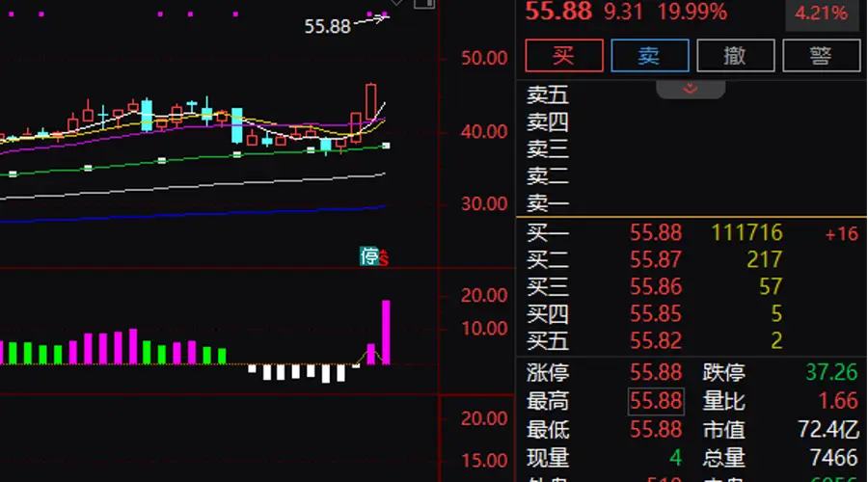The width and height of the screenshot is (868, 482).
Task: Click the 停 limit-up marker icon on chart
Action: [x=368, y=256]
